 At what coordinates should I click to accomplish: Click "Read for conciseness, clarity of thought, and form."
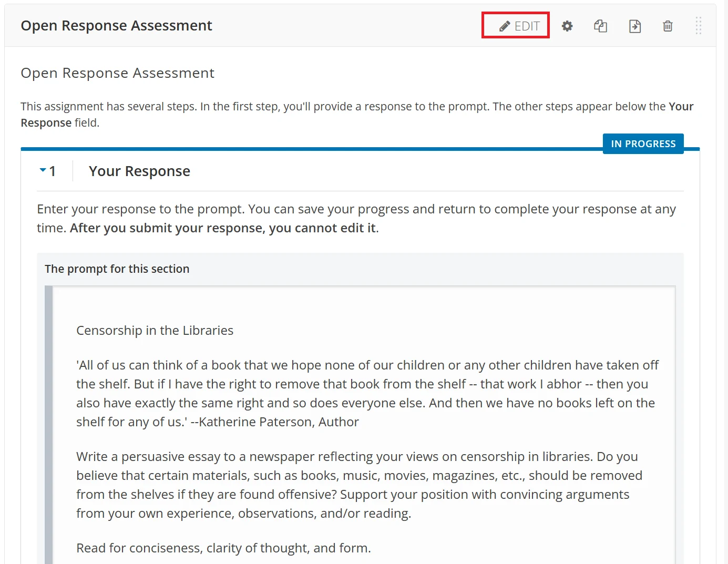pos(223,548)
